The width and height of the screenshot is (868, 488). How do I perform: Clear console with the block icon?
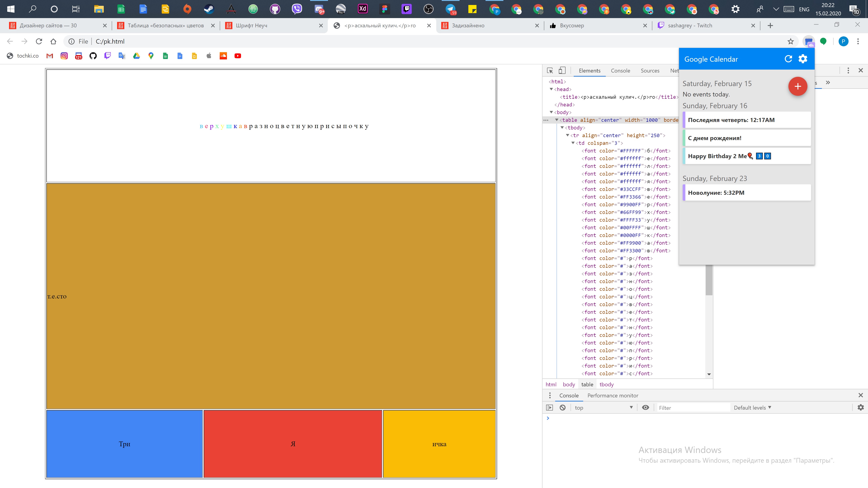pos(562,408)
